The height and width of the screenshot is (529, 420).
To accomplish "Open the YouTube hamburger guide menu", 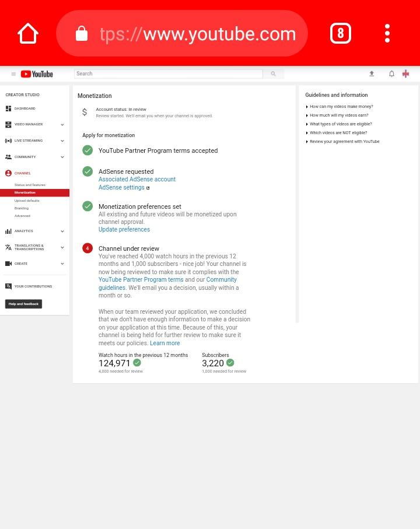I will [x=13, y=74].
